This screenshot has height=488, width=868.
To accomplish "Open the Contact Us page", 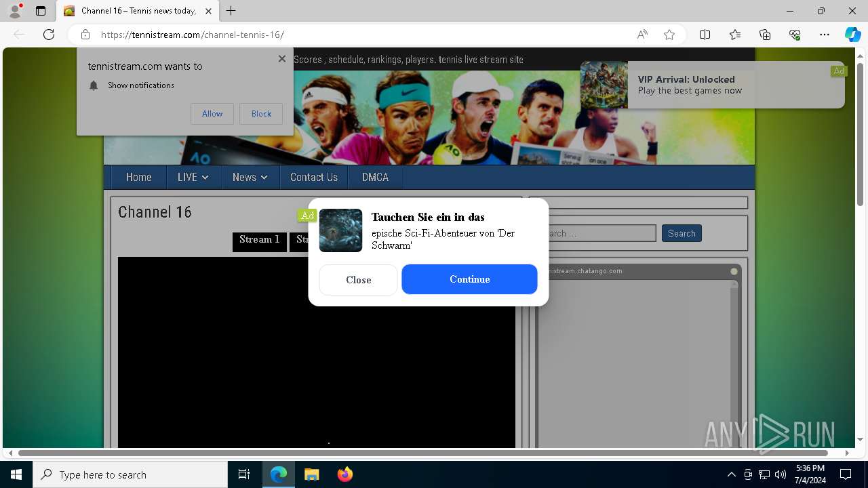I will [x=314, y=177].
